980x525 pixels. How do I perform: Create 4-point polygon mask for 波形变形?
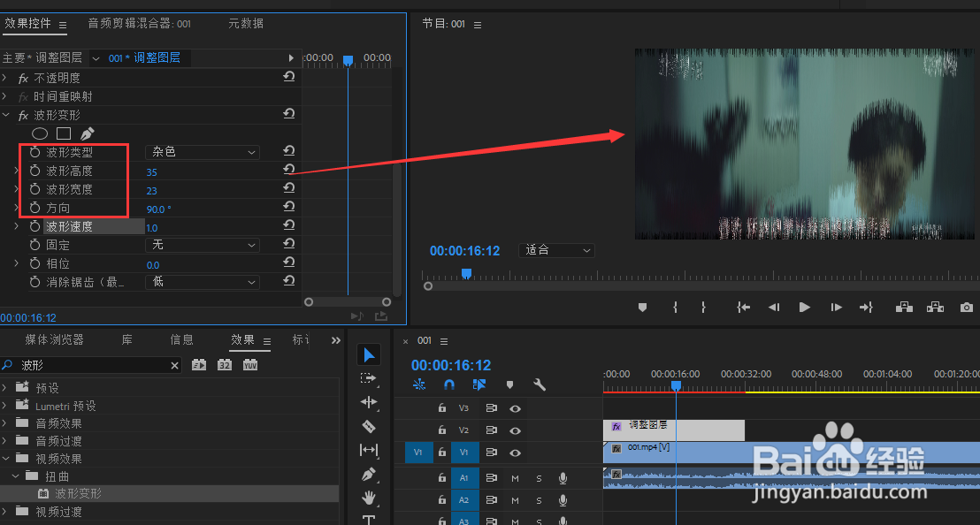[63, 133]
